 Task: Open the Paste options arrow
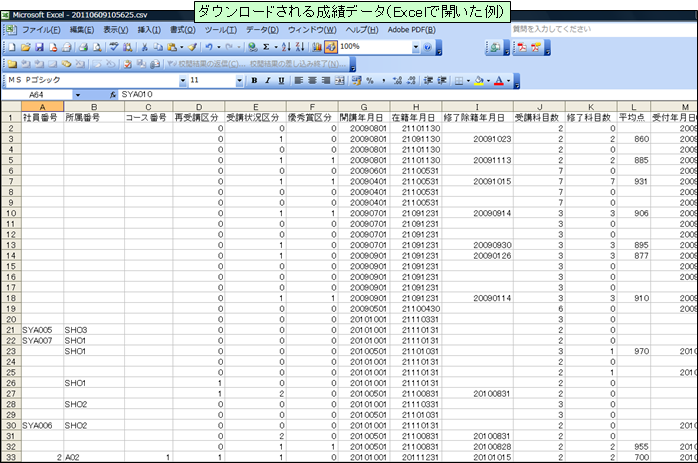coord(182,47)
